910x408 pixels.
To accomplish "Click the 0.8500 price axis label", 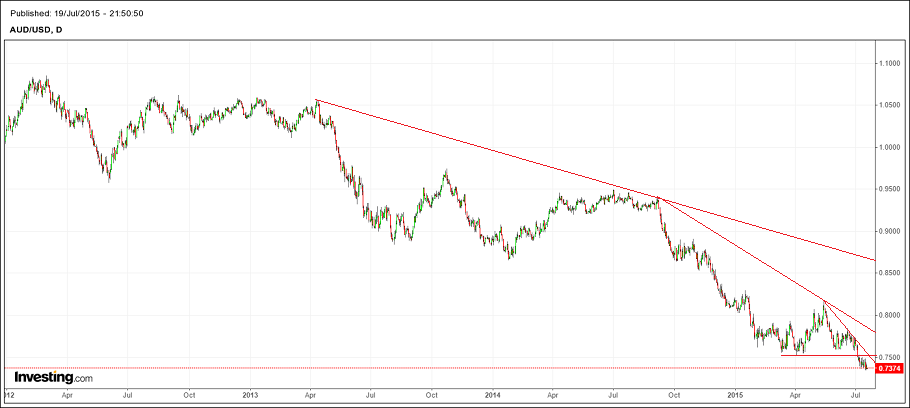I will [889, 273].
